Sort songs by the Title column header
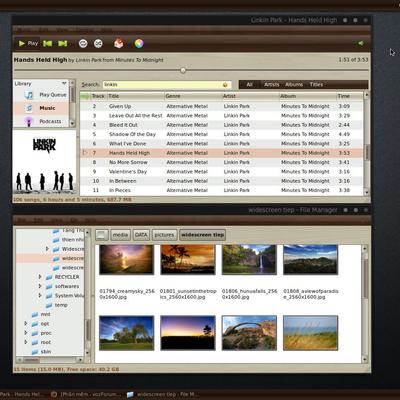This screenshot has width=400, height=400. [x=135, y=96]
